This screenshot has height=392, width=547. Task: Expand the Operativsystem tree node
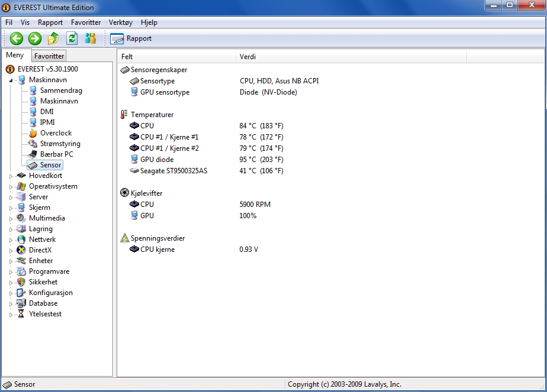pos(11,187)
